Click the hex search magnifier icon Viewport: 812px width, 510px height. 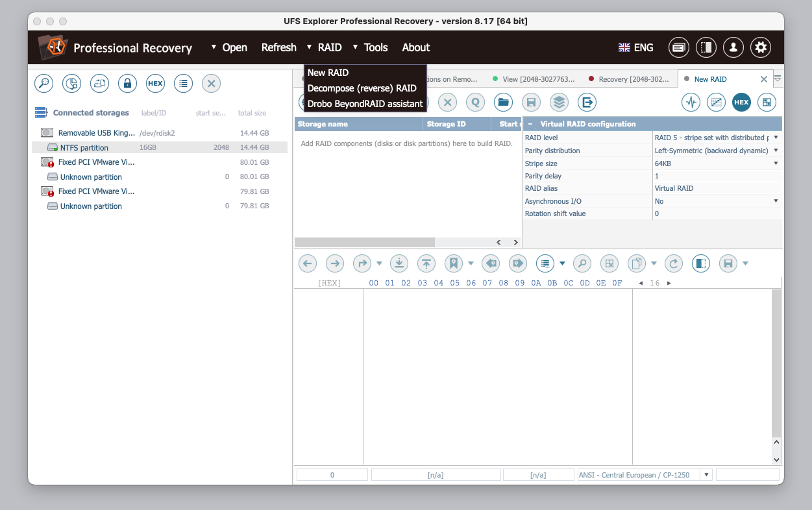582,263
